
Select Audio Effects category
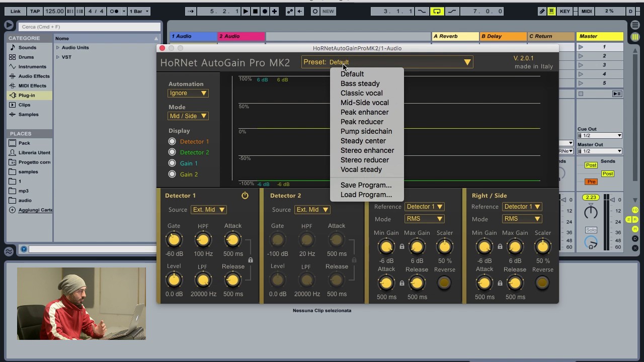click(34, 76)
